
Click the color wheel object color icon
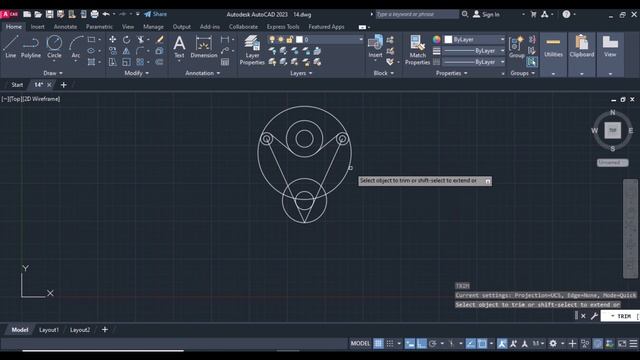(x=437, y=40)
